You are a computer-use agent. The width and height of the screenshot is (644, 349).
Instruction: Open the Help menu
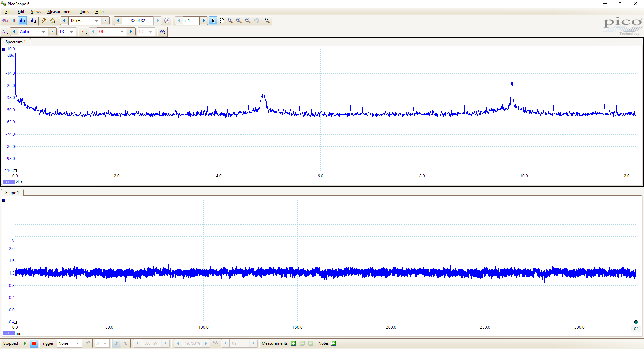pyautogui.click(x=99, y=12)
